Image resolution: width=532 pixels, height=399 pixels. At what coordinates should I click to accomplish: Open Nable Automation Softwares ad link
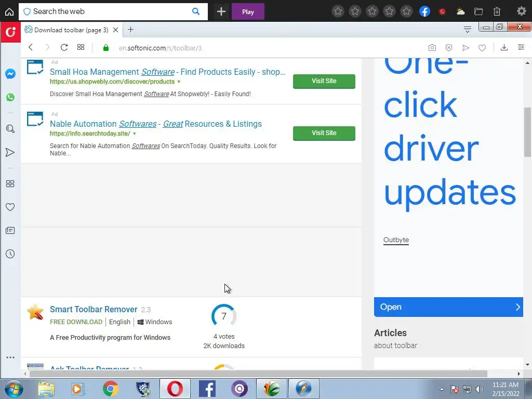click(x=156, y=124)
